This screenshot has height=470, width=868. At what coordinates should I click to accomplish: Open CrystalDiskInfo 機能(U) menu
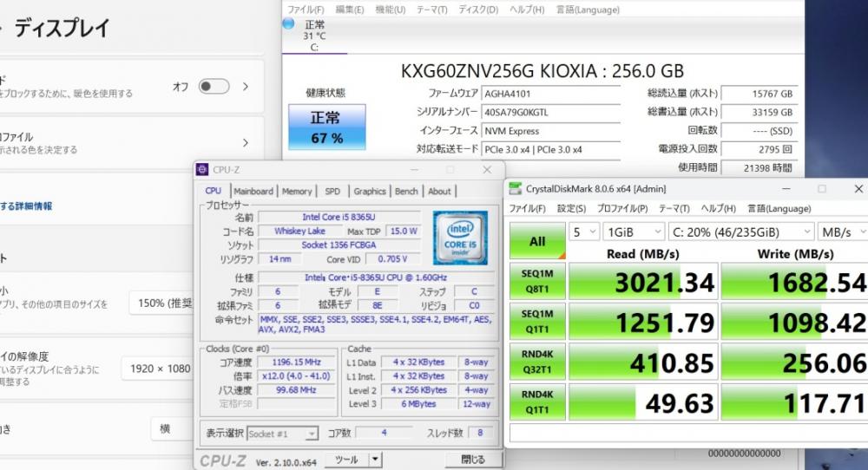[x=391, y=10]
